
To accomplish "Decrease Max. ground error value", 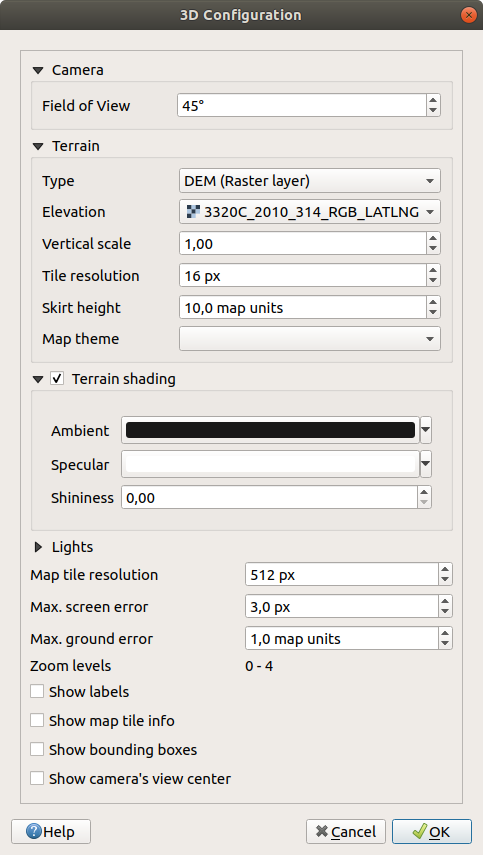I will tap(445, 643).
